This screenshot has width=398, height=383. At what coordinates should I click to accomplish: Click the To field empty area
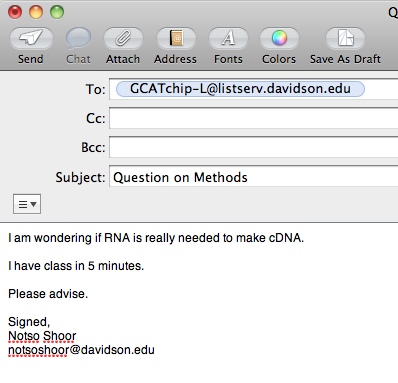tap(382, 89)
